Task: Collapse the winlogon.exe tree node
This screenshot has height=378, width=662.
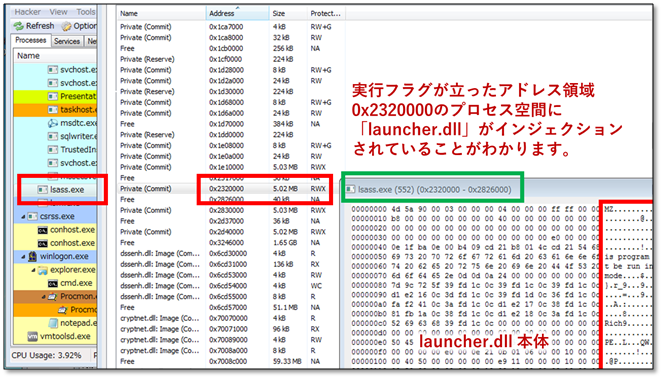Action: (23, 256)
